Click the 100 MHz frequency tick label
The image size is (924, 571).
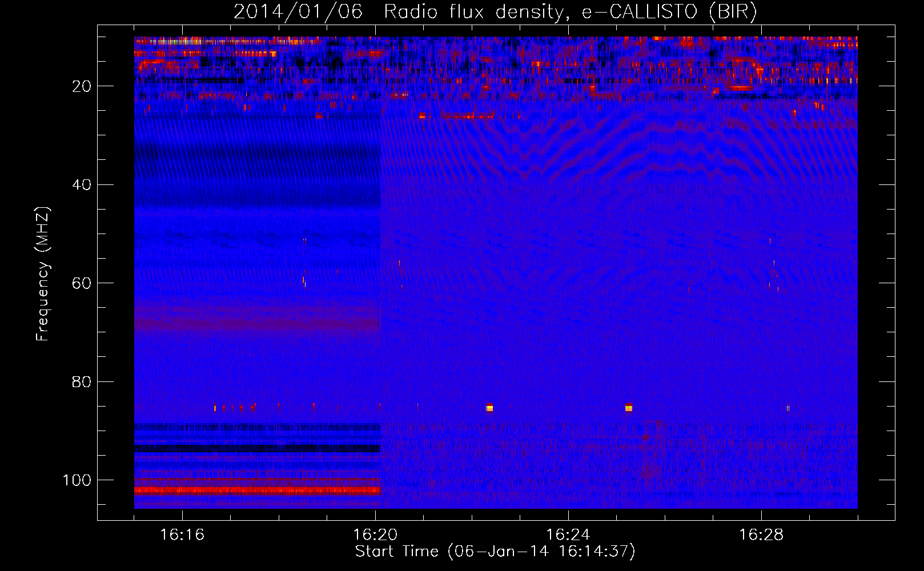click(x=77, y=480)
